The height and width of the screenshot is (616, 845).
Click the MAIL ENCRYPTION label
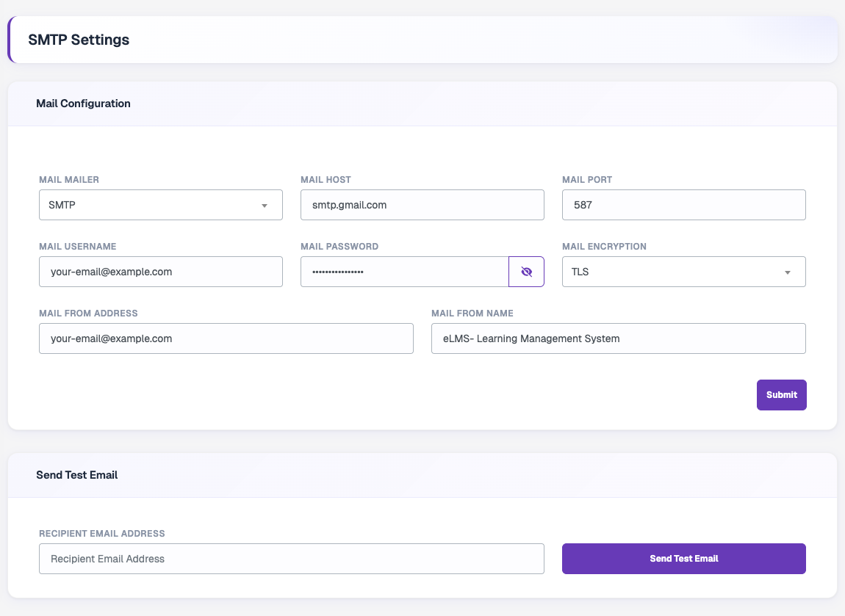(604, 247)
